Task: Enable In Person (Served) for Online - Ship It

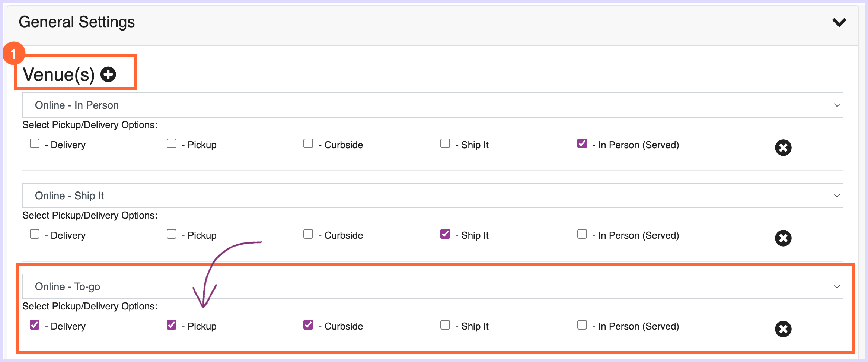Action: click(582, 234)
